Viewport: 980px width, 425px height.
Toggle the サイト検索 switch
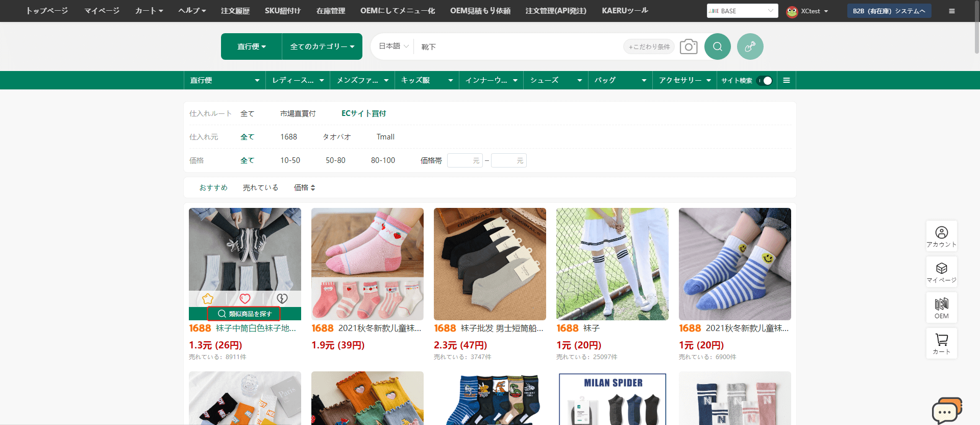pyautogui.click(x=765, y=80)
